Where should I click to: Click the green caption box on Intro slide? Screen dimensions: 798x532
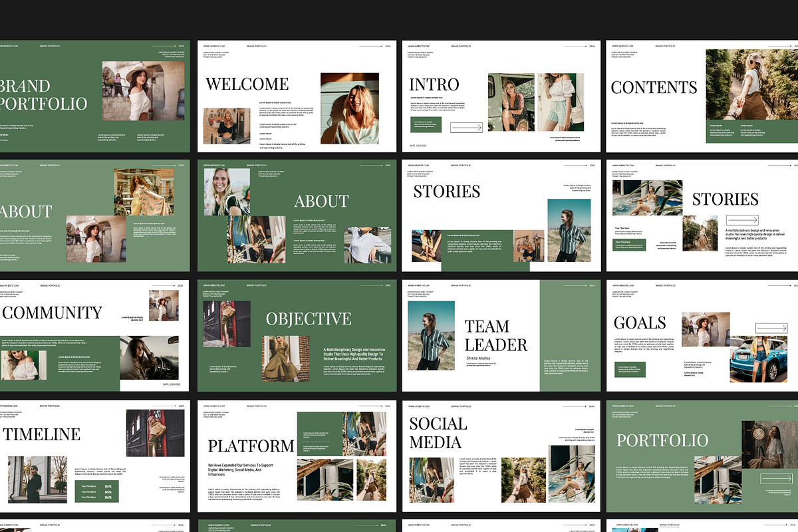[426, 124]
